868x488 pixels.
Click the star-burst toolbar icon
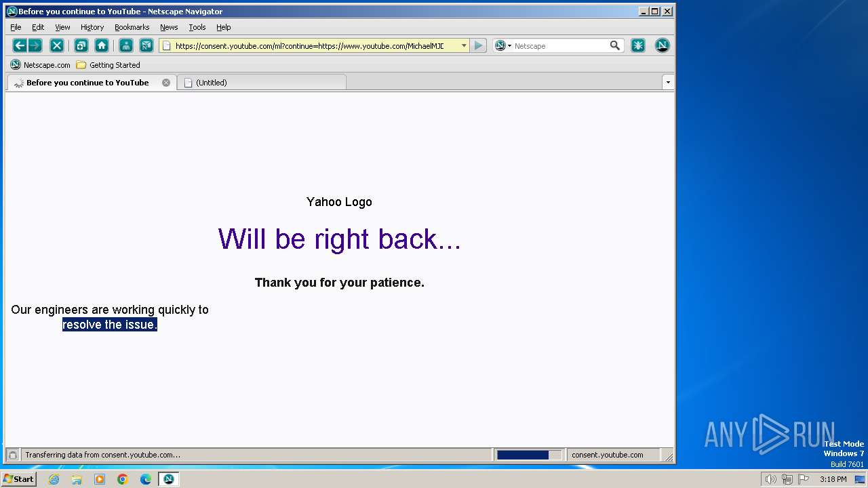point(638,45)
